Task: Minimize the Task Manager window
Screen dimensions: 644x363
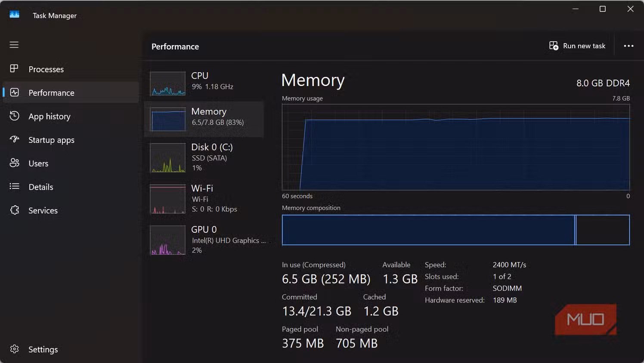Action: pos(575,9)
